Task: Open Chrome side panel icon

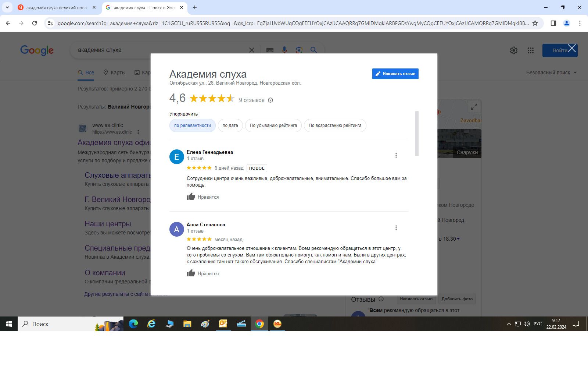Action: tap(553, 23)
